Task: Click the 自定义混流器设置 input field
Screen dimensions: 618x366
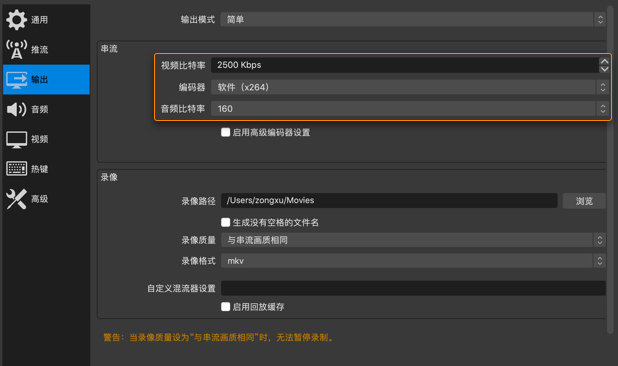Action: coord(413,288)
